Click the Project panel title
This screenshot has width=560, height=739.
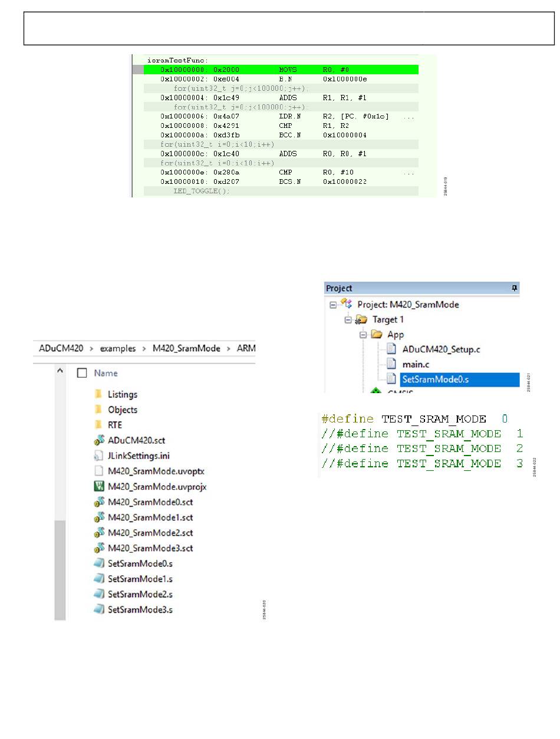pos(339,288)
